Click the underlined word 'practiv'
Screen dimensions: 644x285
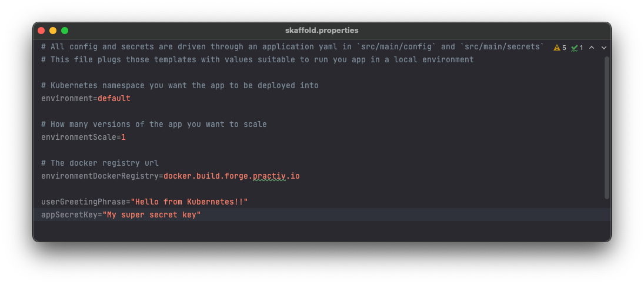click(x=269, y=176)
